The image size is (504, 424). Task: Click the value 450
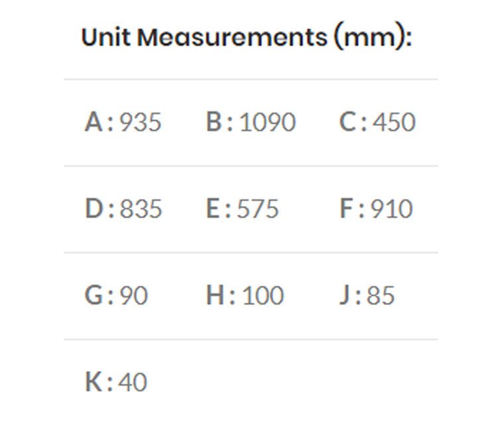pos(394,123)
